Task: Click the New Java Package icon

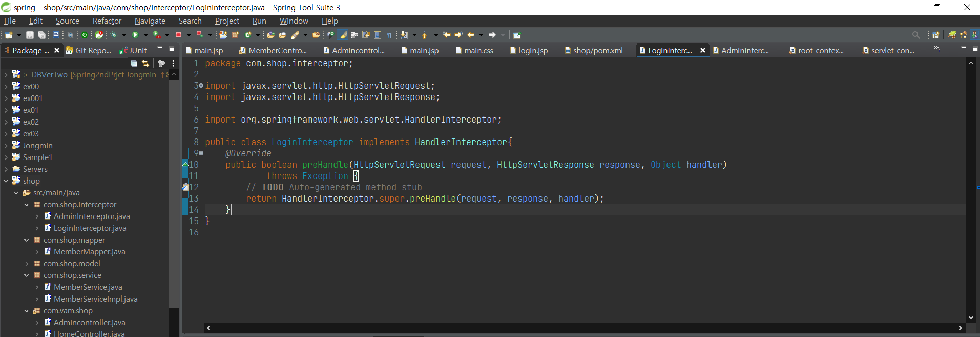Action: pyautogui.click(x=235, y=35)
